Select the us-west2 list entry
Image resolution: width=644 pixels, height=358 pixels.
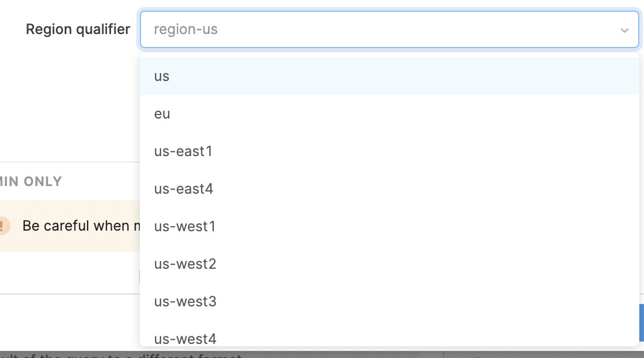pos(390,264)
